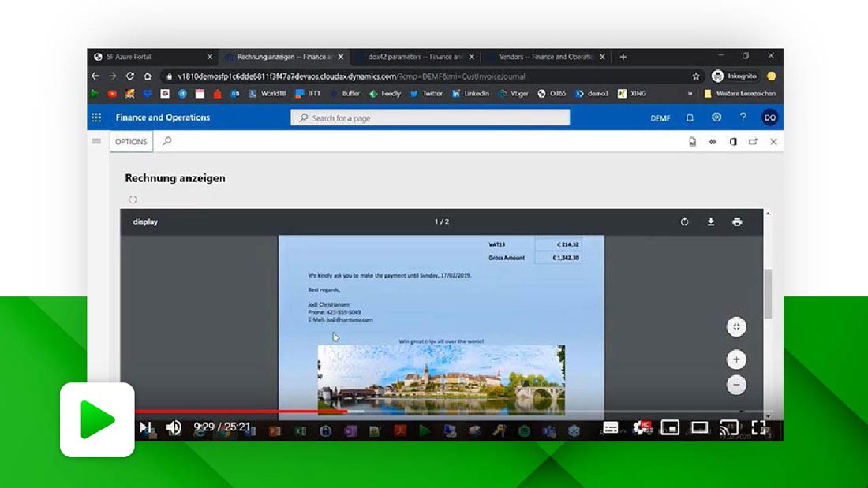868x488 pixels.
Task: Click the refresh spinner under the title
Action: pyautogui.click(x=133, y=199)
